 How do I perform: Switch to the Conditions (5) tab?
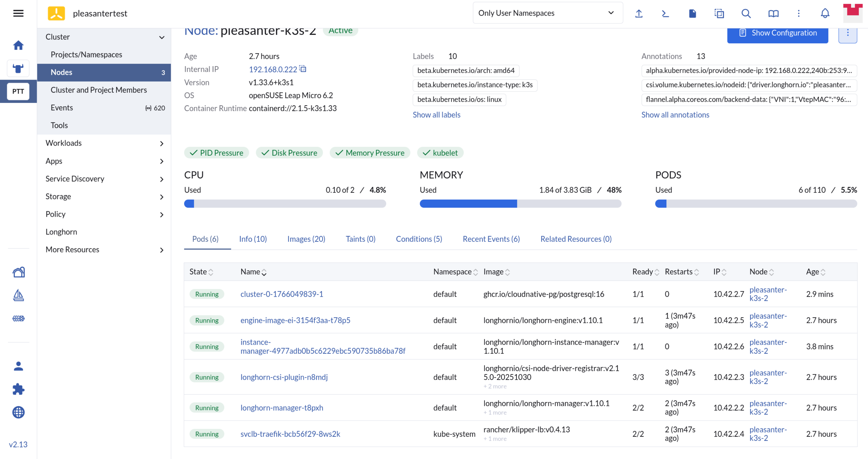pos(419,239)
